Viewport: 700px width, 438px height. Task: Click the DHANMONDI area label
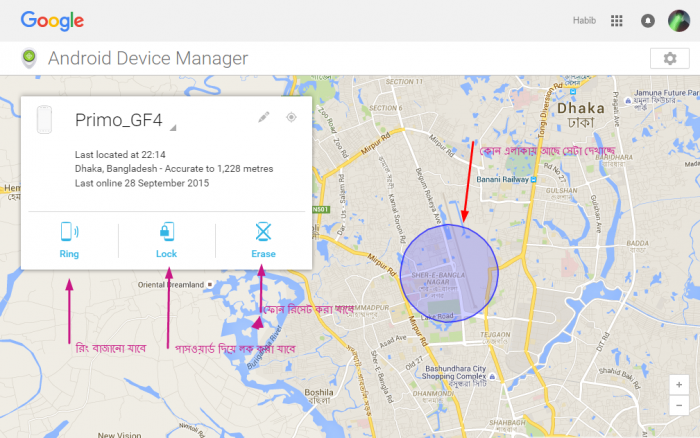tap(433, 394)
